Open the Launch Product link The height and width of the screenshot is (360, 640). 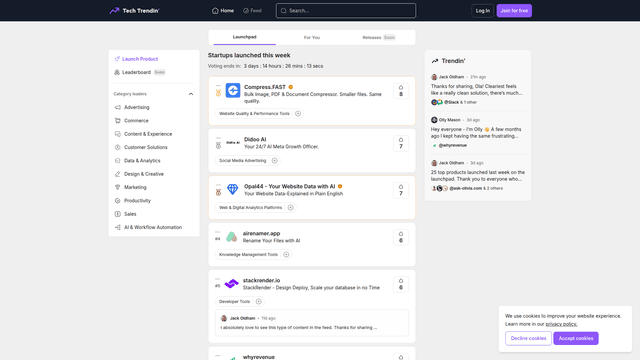[136, 59]
